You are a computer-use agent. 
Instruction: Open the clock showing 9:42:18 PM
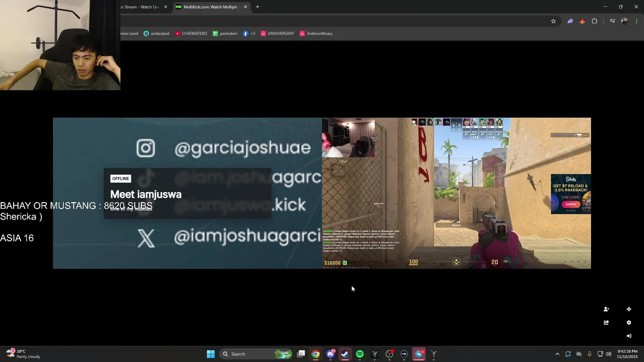(627, 354)
